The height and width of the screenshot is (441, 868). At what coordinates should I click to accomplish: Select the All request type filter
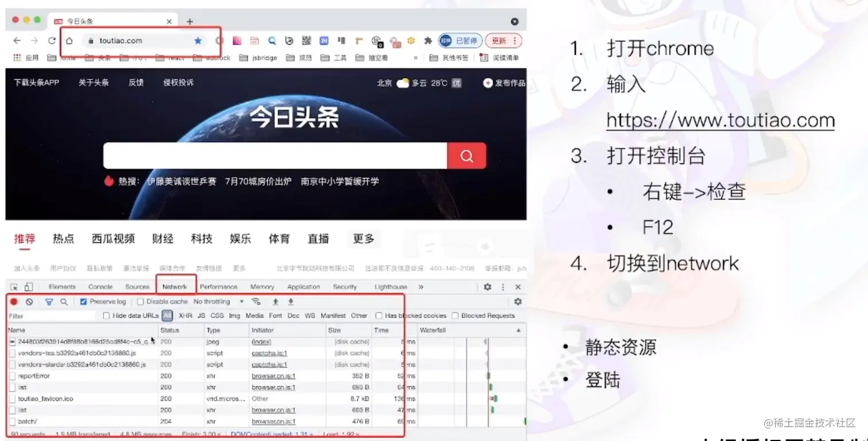(167, 315)
